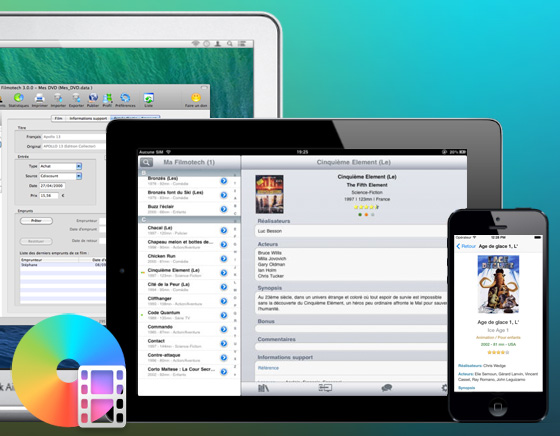
Task: Click the Imprimer printer icon in Mac toolbar
Action: click(39, 100)
